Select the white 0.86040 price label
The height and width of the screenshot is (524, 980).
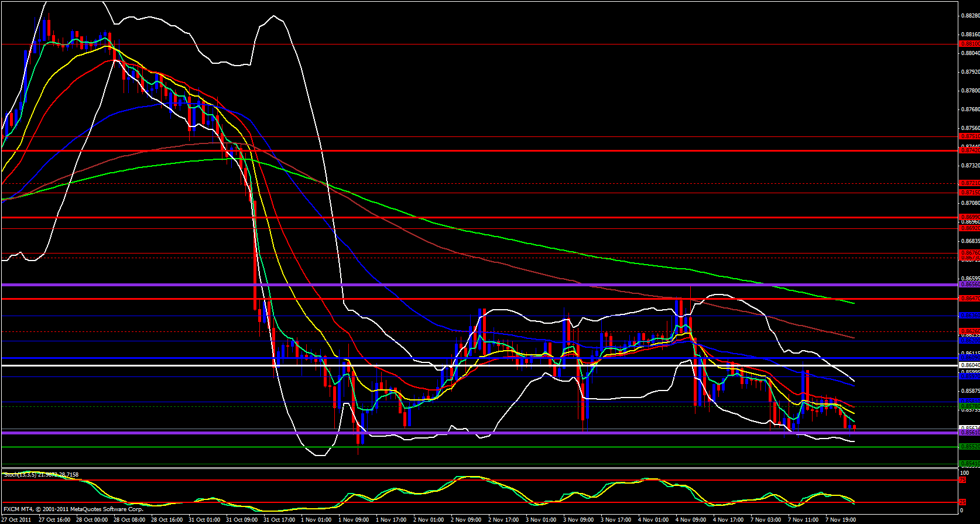pos(969,365)
